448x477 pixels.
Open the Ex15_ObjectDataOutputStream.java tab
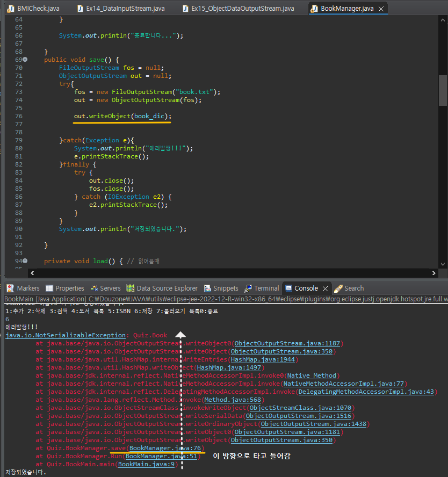[238, 8]
